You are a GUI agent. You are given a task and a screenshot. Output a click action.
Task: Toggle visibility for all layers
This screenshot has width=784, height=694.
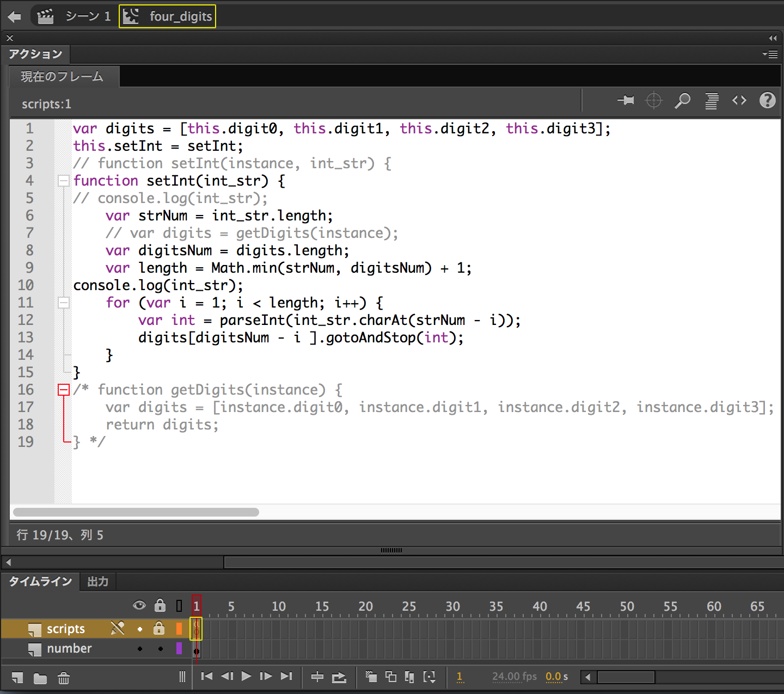[139, 605]
